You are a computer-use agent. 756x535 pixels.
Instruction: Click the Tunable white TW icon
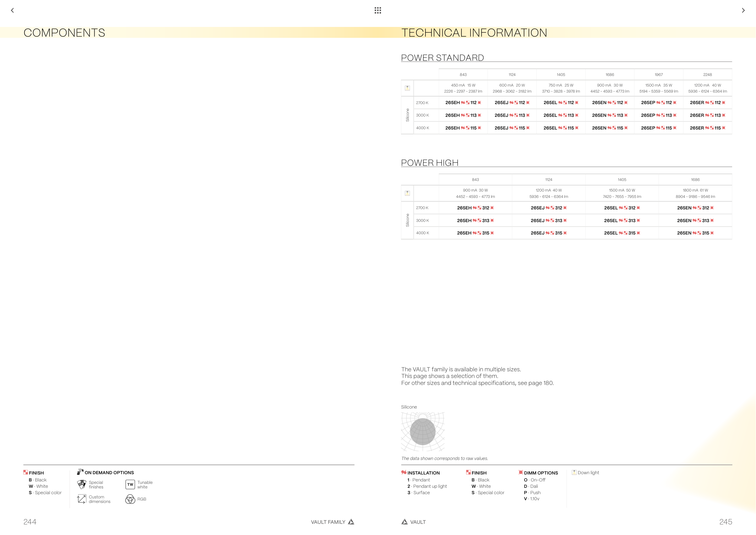[x=130, y=484]
